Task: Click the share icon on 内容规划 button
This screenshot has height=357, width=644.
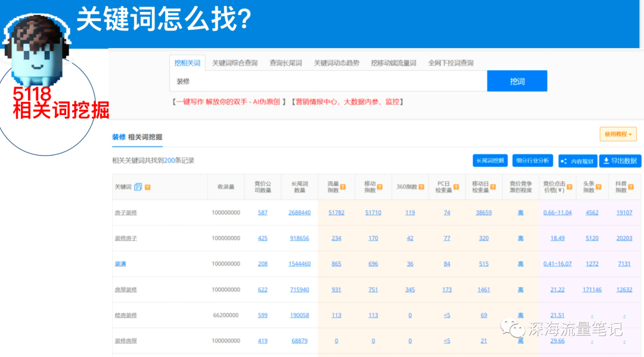Action: (564, 162)
